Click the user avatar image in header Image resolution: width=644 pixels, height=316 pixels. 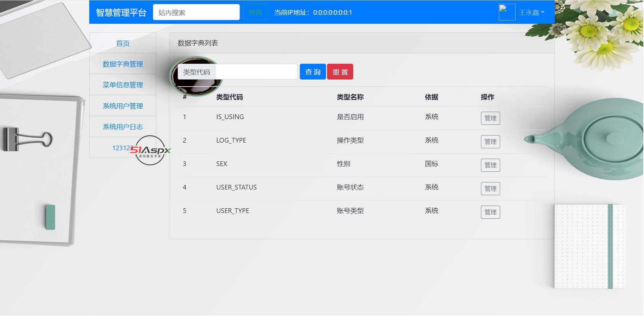[507, 12]
